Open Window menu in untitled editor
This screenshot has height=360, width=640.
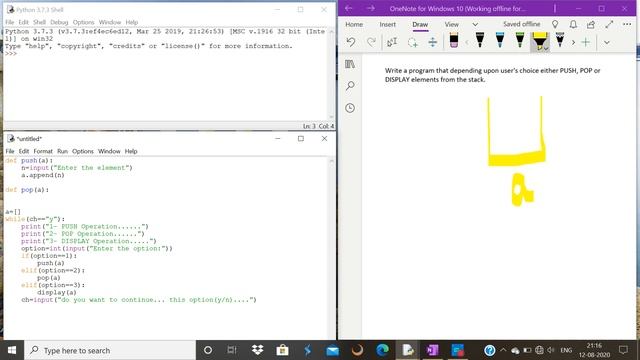point(109,151)
